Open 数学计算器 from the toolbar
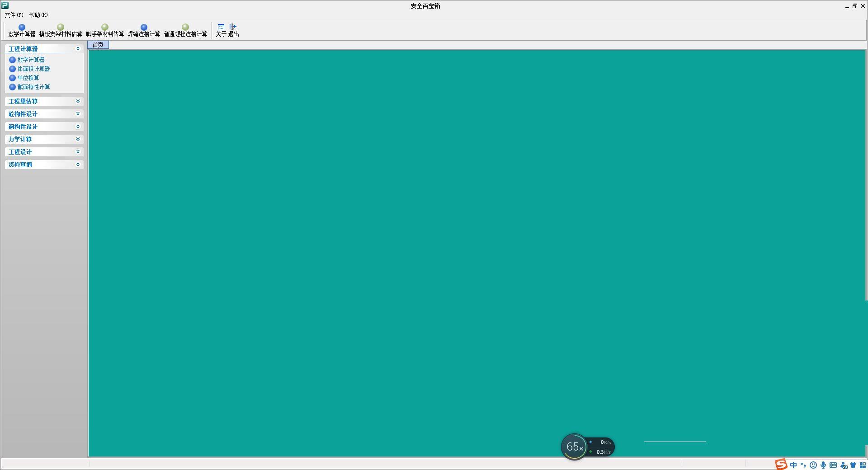The image size is (868, 470). point(22,30)
